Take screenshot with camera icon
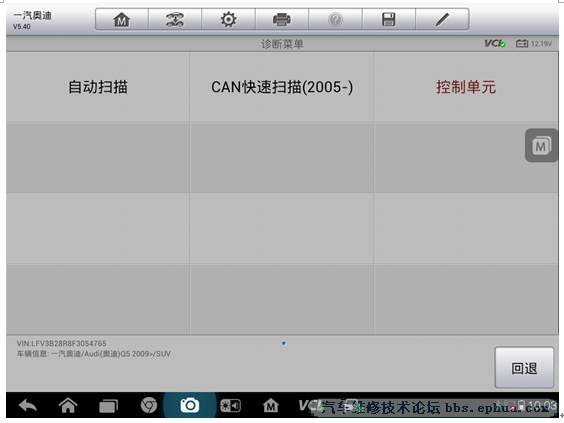The image size is (564, 423). pyautogui.click(x=190, y=405)
